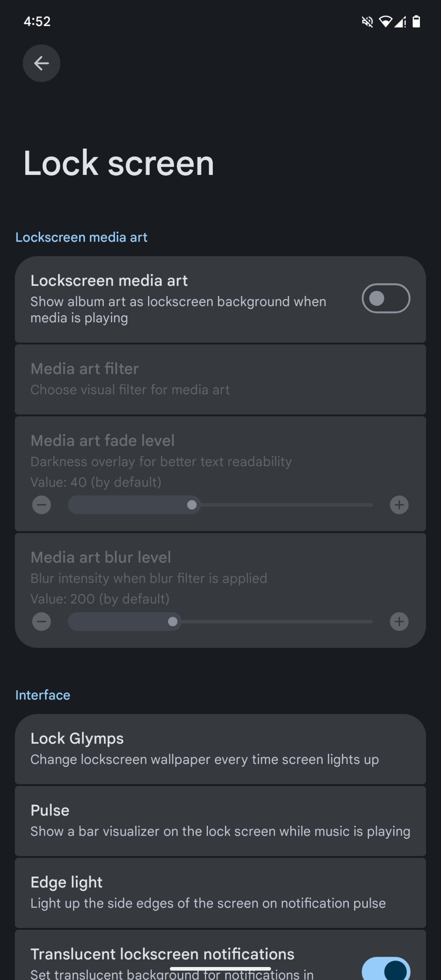The image size is (441, 980).
Task: Click Media art fade level slider track
Action: coord(220,505)
